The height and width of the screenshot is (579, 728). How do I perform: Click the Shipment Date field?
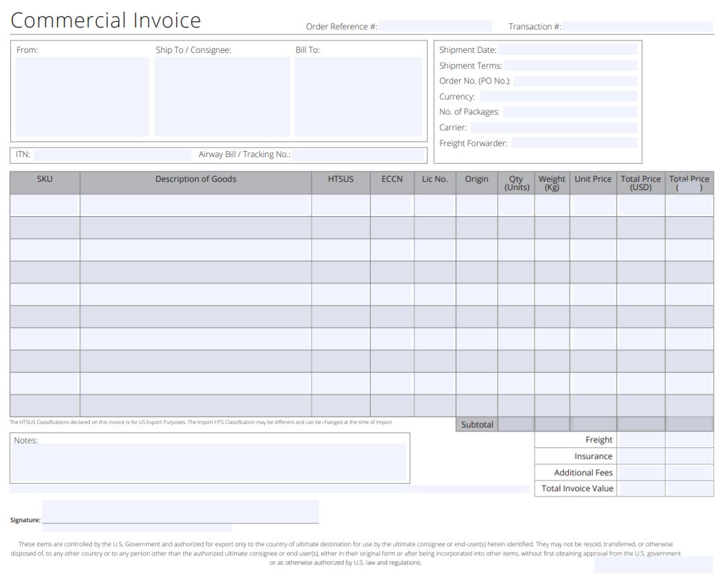coord(570,49)
